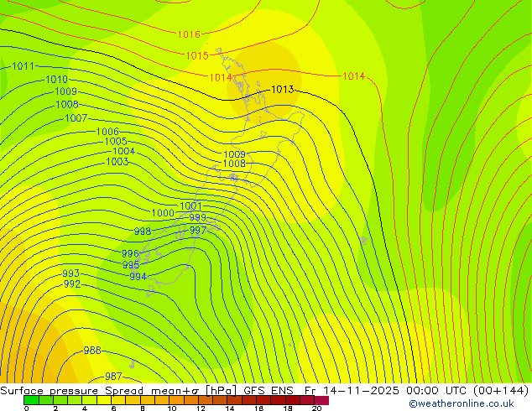The height and width of the screenshot is (411, 532).
Task: Click the first green legend swatch above 0
Action: tap(31, 400)
